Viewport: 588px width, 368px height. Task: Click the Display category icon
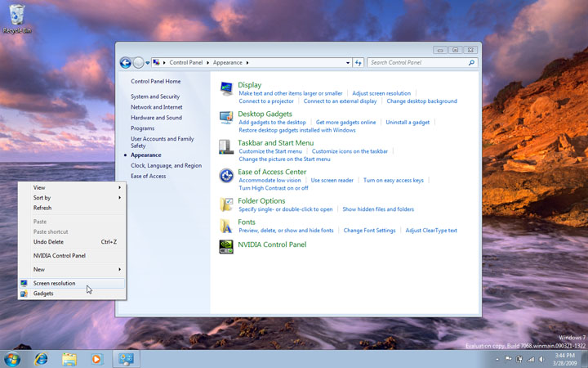coord(226,89)
